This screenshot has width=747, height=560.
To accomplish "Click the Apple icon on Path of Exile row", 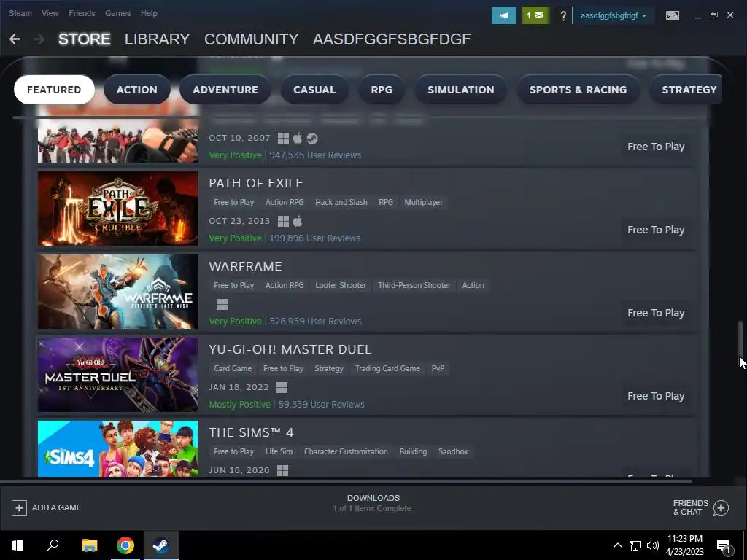I will 298,222.
